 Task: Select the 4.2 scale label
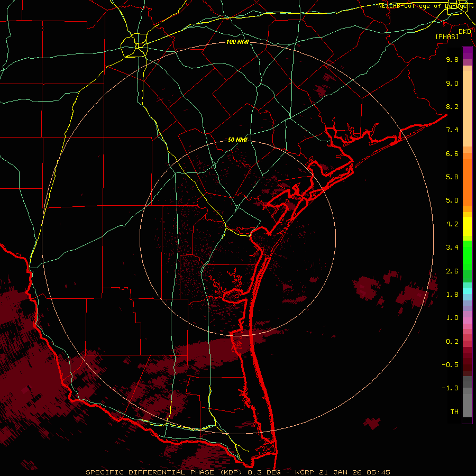pyautogui.click(x=452, y=224)
